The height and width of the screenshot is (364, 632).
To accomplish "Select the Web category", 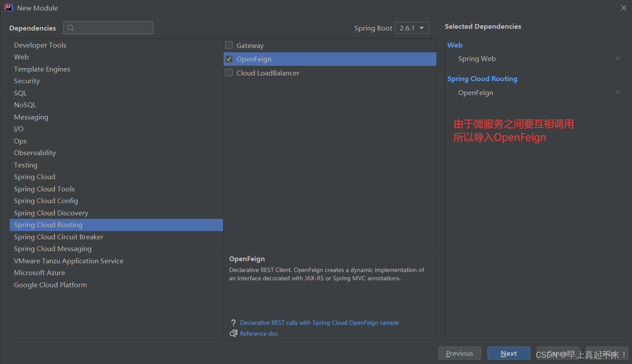I will tap(116, 57).
